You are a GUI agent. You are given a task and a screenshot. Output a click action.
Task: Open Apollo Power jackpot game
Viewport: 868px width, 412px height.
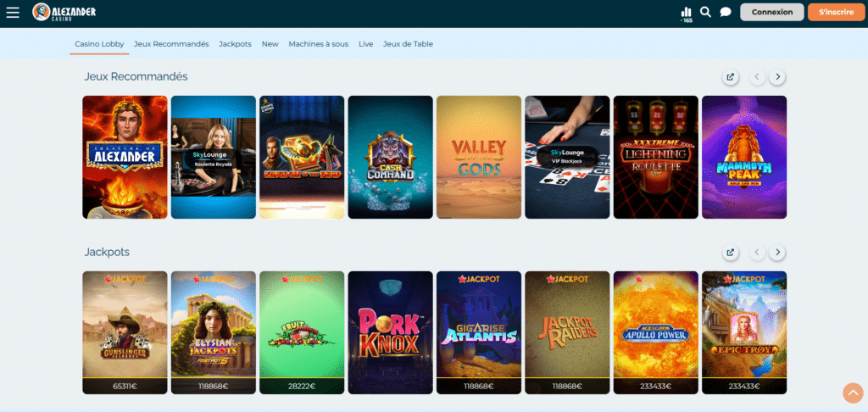[656, 332]
